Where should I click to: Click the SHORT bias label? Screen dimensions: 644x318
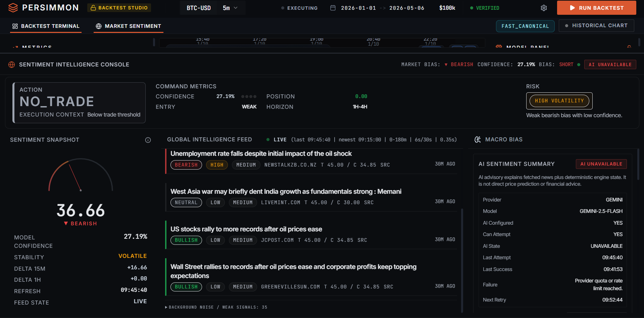coord(566,64)
